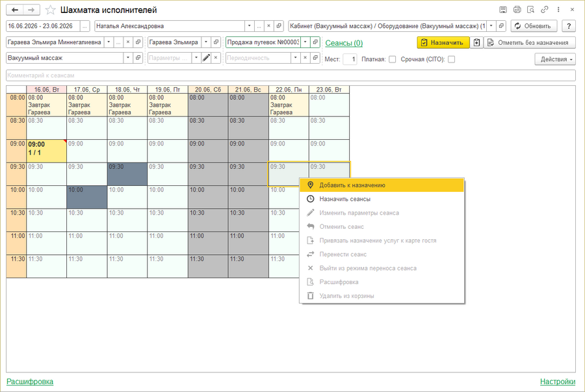The image size is (585, 392).
Task: Expand the Периодичность dropdown
Action: pyautogui.click(x=296, y=58)
